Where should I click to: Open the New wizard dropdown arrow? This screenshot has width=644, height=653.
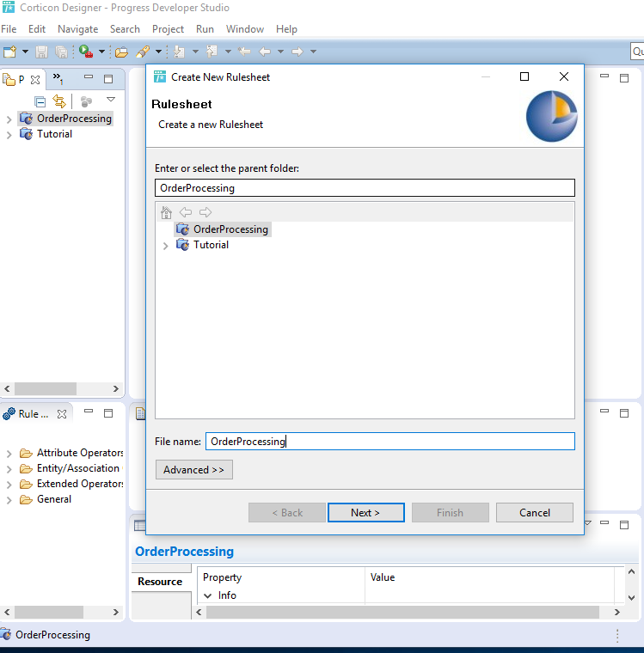(25, 52)
